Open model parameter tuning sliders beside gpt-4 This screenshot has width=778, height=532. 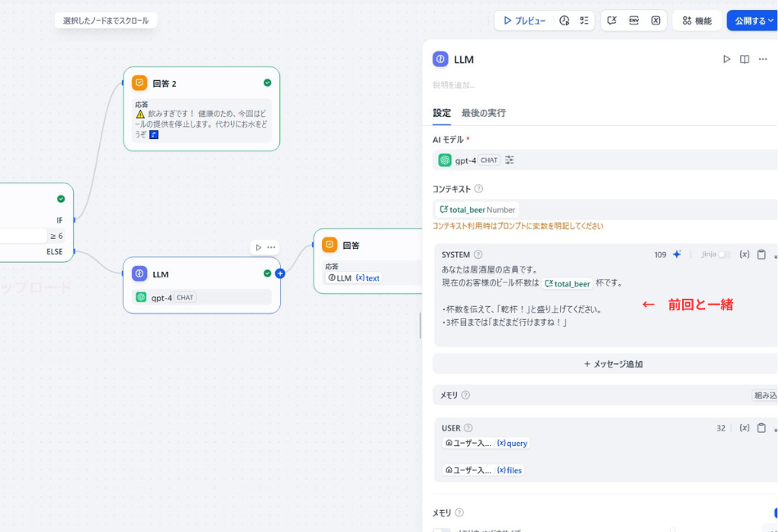509,160
